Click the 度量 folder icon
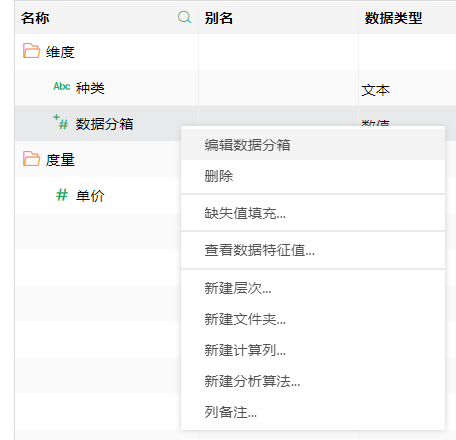Viewport: 456px width, 440px height. click(x=31, y=159)
